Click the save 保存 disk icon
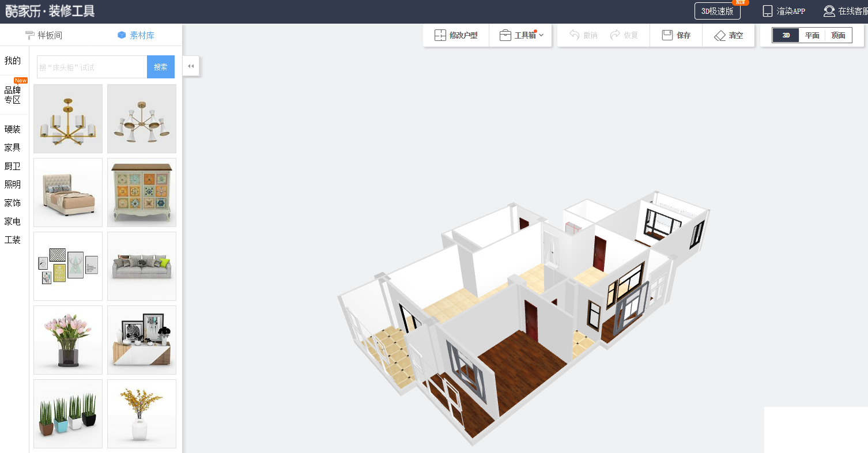 667,35
